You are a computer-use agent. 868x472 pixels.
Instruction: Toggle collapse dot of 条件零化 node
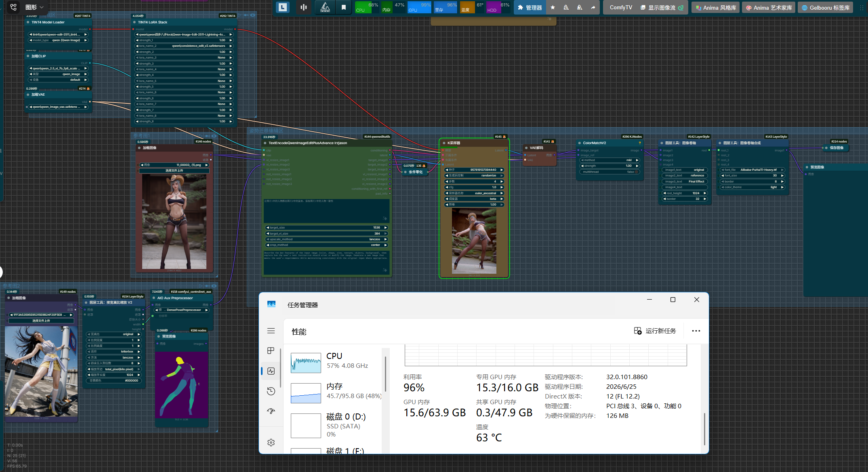405,172
